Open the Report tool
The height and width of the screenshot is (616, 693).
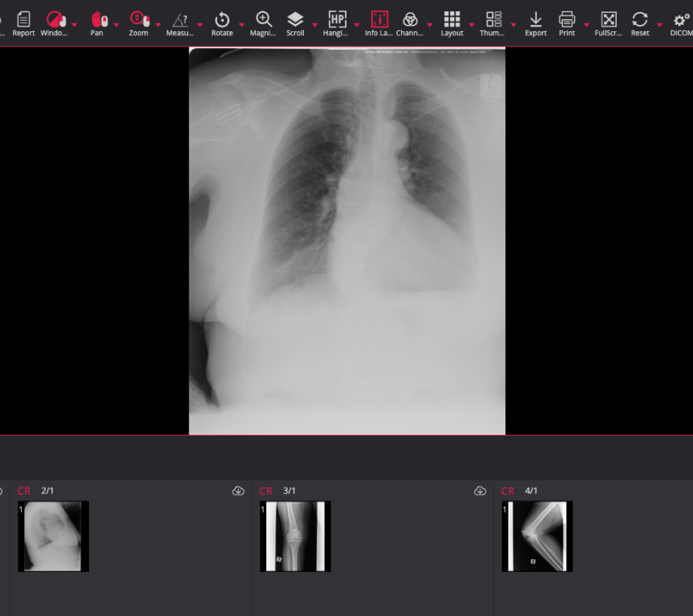[x=23, y=24]
